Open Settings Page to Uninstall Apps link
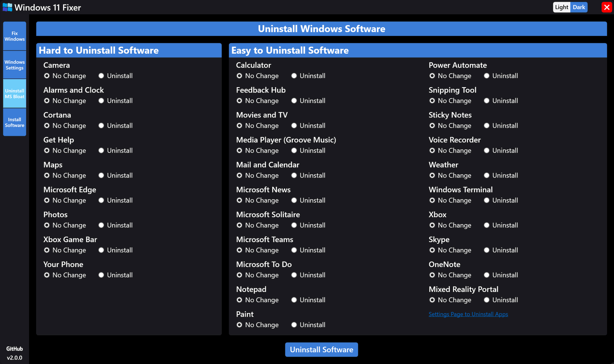This screenshot has width=614, height=364. coord(468,314)
